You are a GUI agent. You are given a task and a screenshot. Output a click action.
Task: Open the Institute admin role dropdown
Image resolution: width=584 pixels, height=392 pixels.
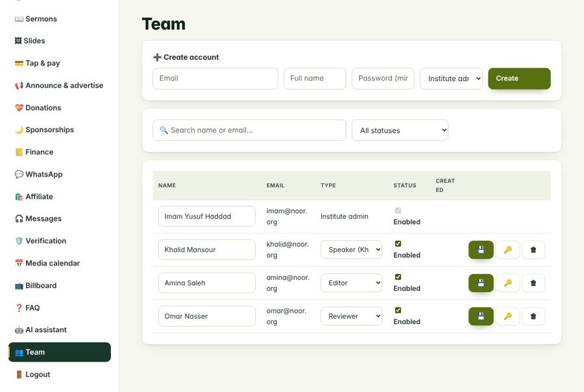451,79
